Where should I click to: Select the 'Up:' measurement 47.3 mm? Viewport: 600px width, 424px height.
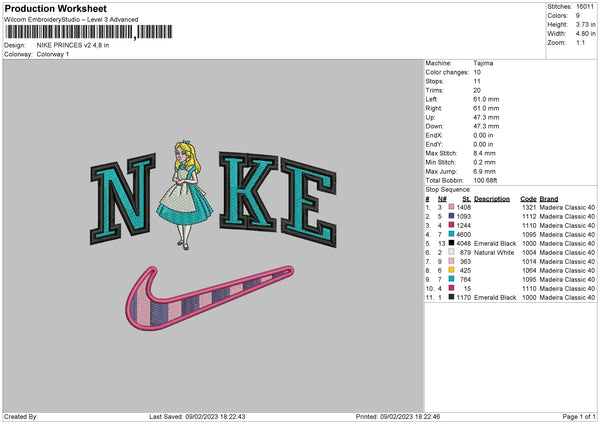(x=486, y=117)
